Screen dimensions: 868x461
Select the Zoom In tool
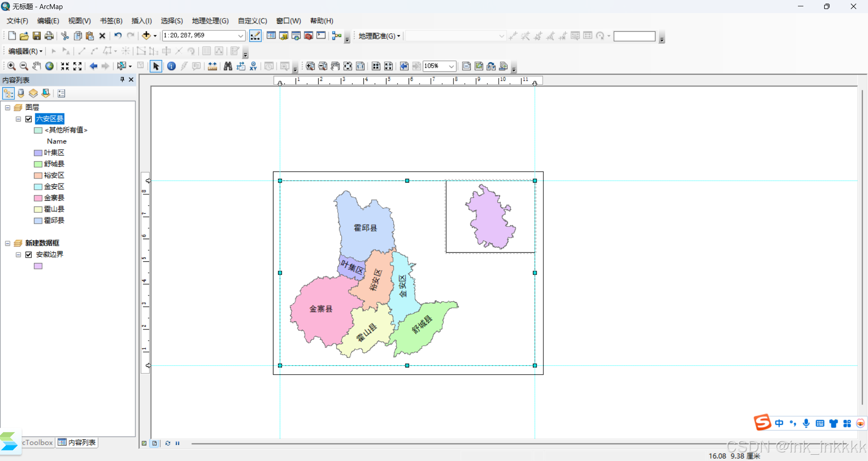[x=12, y=66]
